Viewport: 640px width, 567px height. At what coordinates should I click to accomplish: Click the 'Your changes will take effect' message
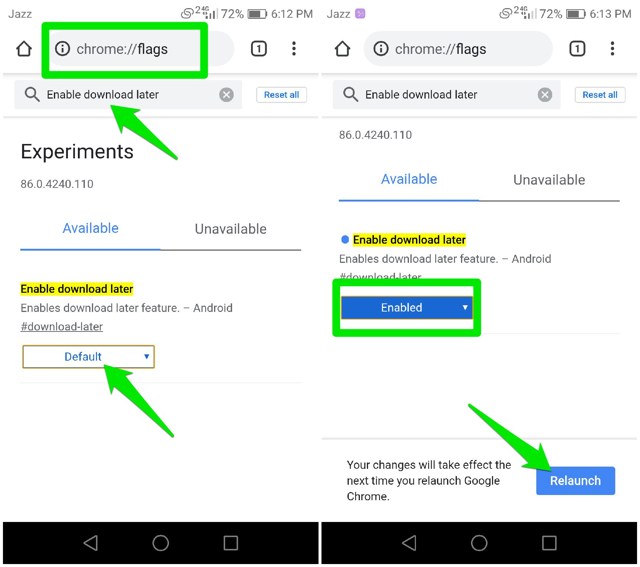pos(429,481)
